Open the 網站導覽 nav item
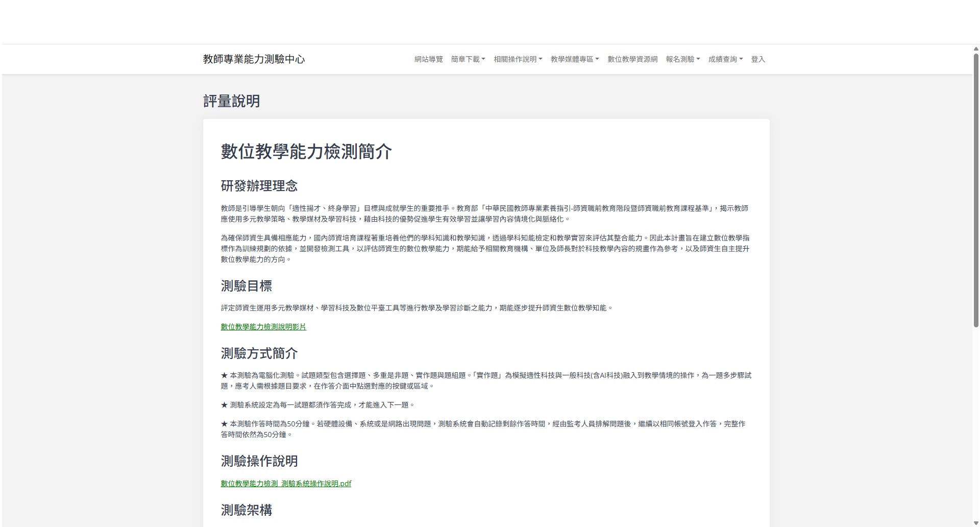Image resolution: width=980 pixels, height=527 pixels. 428,59
